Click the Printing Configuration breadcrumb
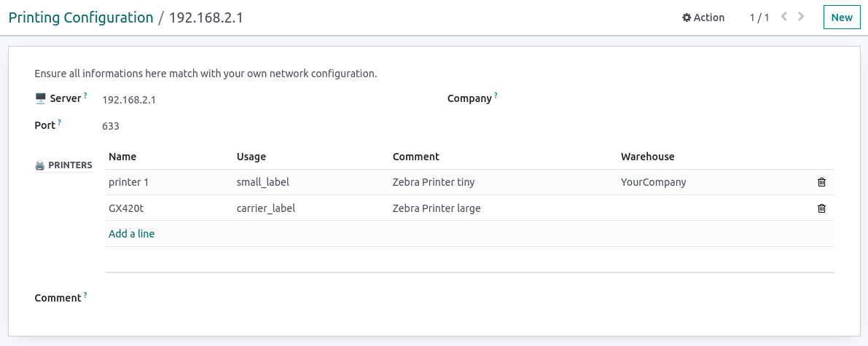Screen dimensions: 868x346 (80, 17)
